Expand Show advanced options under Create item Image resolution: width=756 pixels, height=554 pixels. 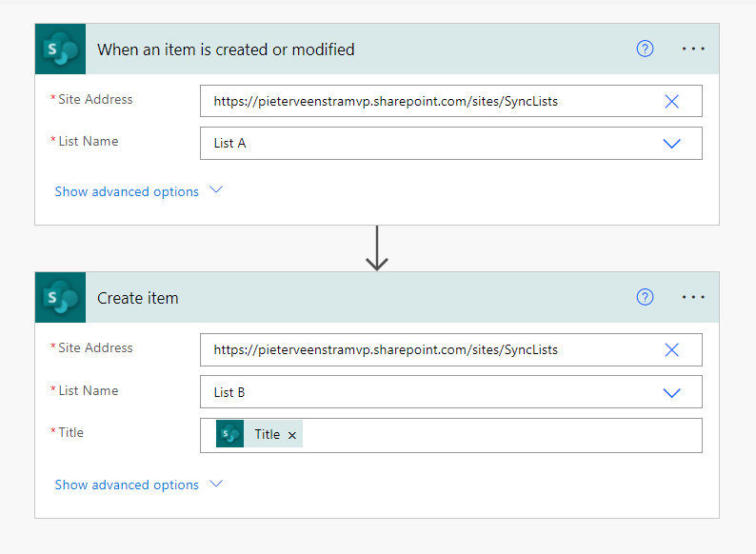(139, 485)
